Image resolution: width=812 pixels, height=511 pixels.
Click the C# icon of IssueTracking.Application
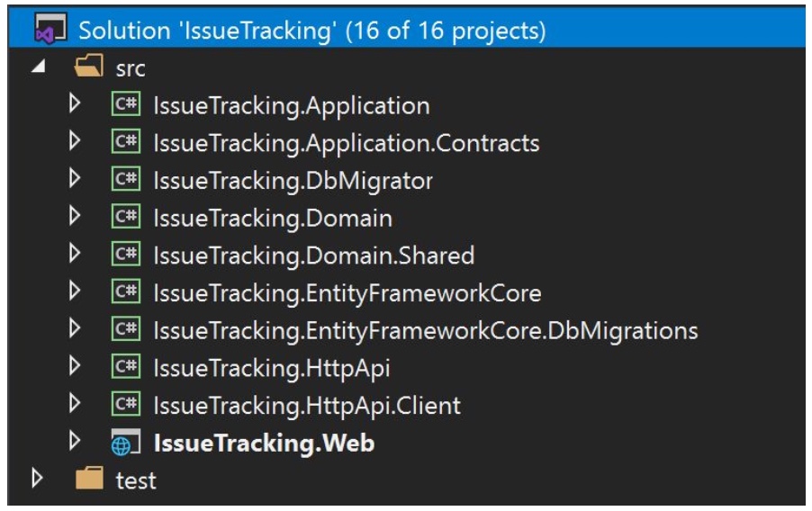[126, 104]
